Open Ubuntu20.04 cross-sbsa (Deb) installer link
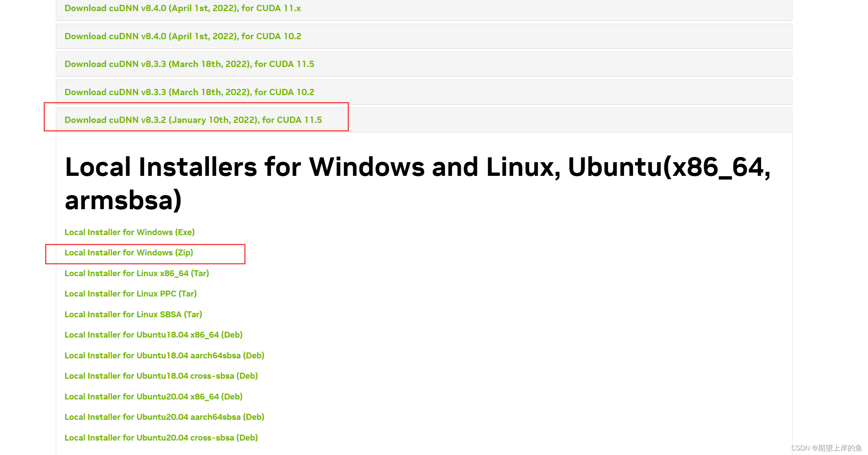868x455 pixels. coord(161,438)
